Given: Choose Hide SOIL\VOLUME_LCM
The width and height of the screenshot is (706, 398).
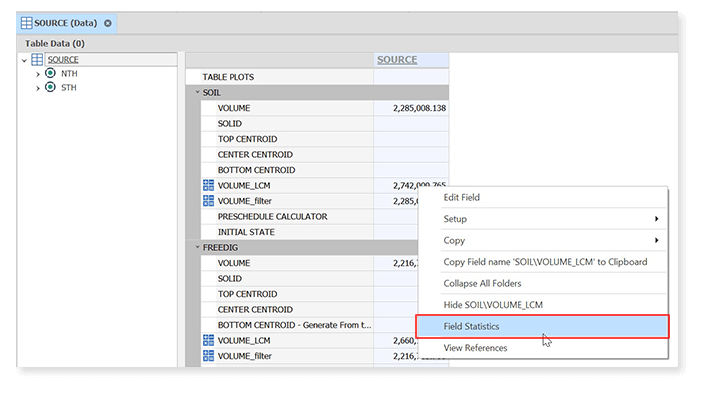Looking at the screenshot, I should (543, 305).
